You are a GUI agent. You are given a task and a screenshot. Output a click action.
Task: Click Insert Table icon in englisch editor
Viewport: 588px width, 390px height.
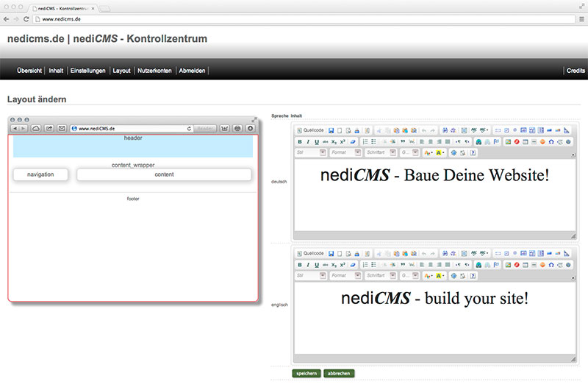(526, 265)
